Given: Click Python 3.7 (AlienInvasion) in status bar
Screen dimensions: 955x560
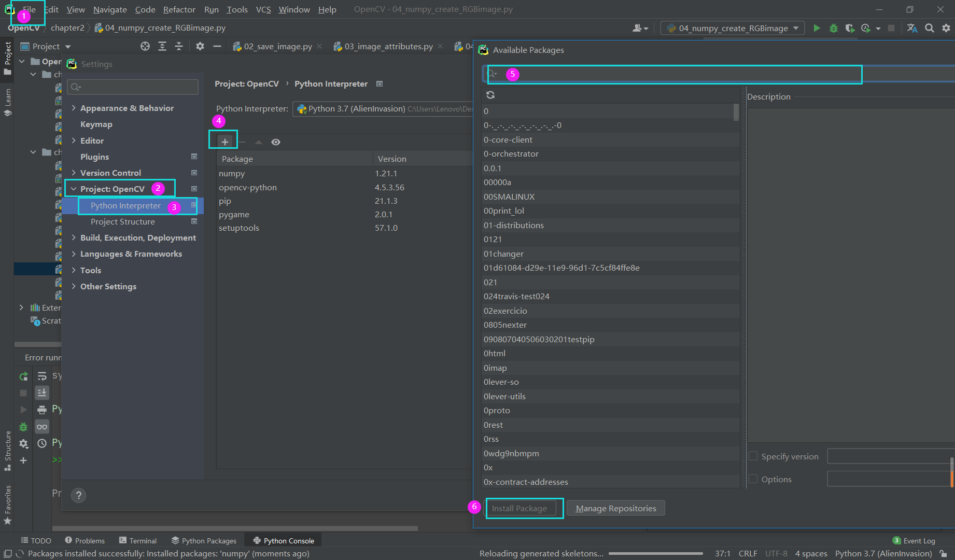Looking at the screenshot, I should (883, 553).
